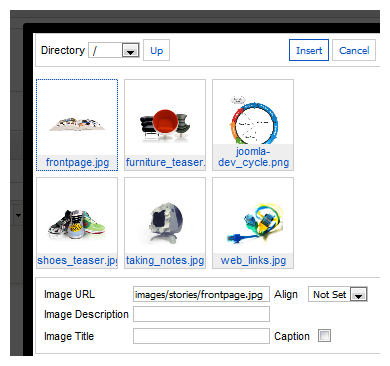Click the joomla-dev_cycle.png file name link
390x366 pixels.
coord(253,157)
